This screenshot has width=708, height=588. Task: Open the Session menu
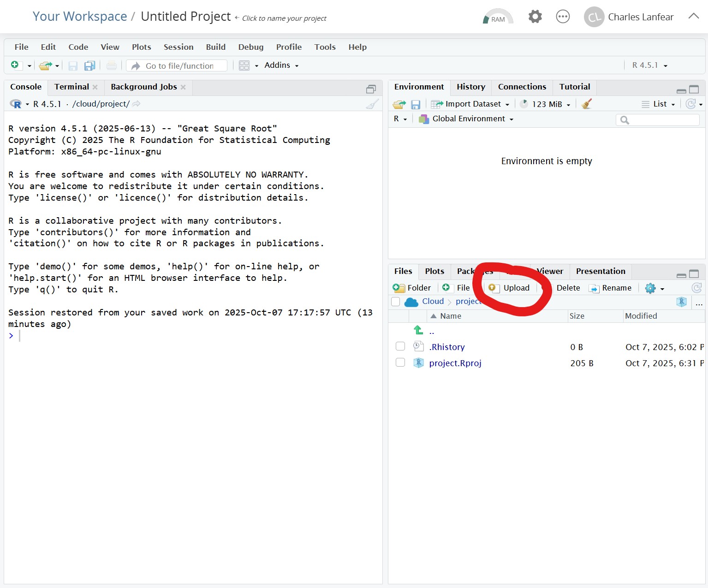(178, 47)
